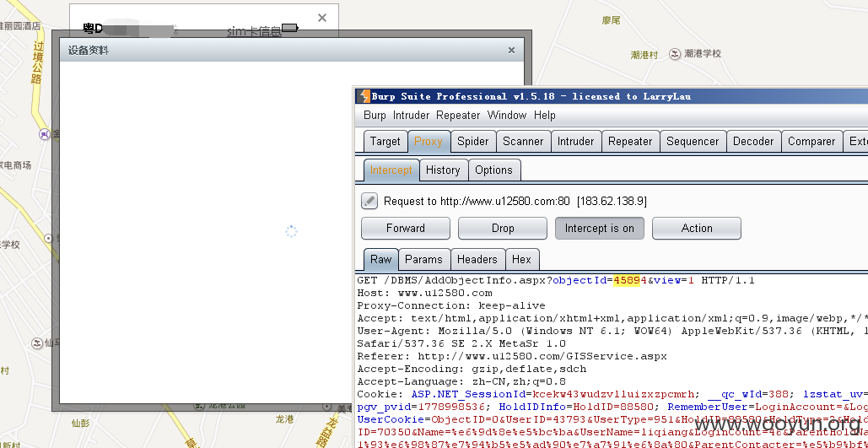Switch to the Hex view tab
The width and height of the screenshot is (868, 448).
(x=521, y=259)
